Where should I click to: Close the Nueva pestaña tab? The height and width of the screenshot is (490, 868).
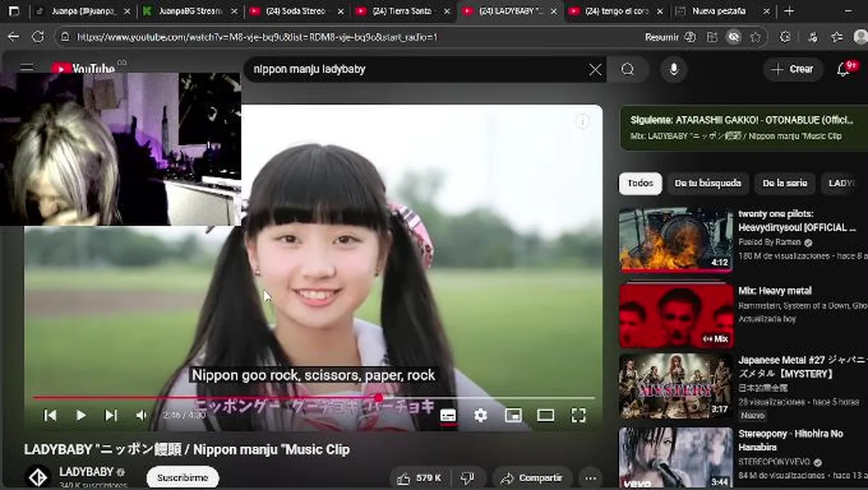[x=765, y=11]
